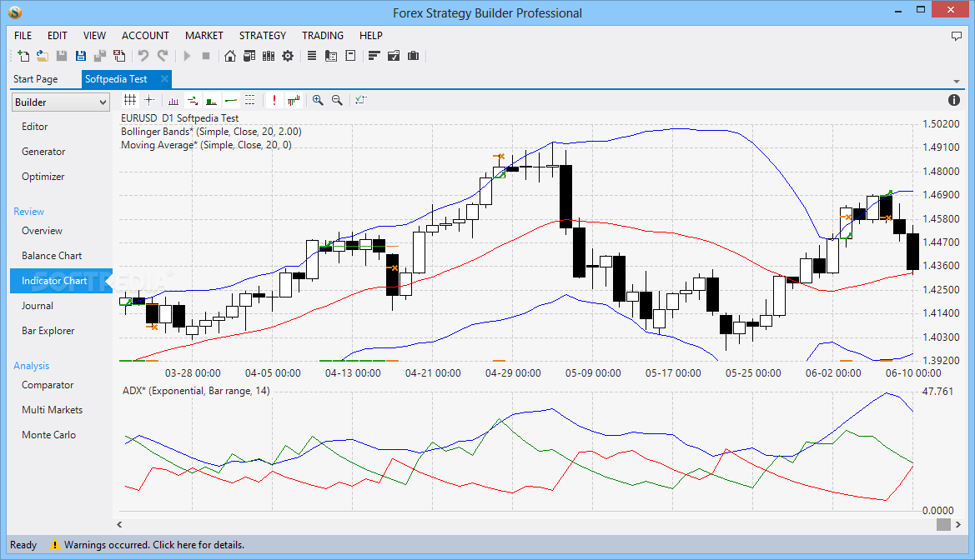Toggle the purple volume bars display
975x560 pixels.
173,100
